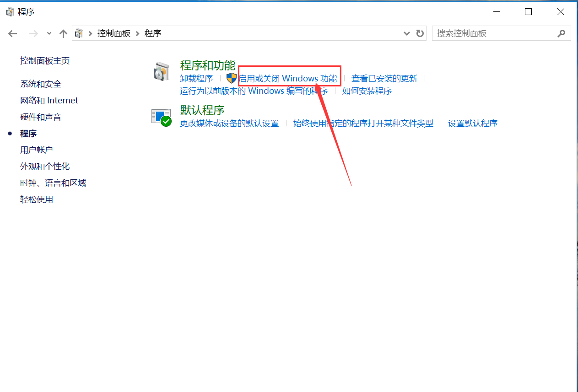The width and height of the screenshot is (578, 392).
Task: Open 网络和 Internet category
Action: click(49, 101)
